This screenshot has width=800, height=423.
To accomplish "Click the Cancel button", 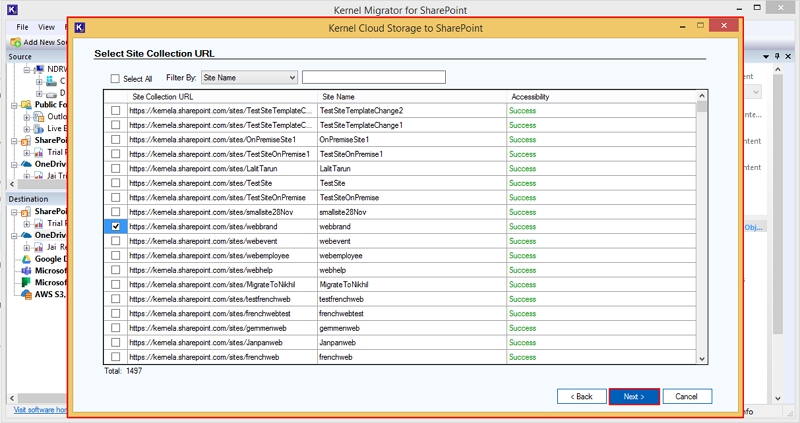I will click(x=687, y=396).
